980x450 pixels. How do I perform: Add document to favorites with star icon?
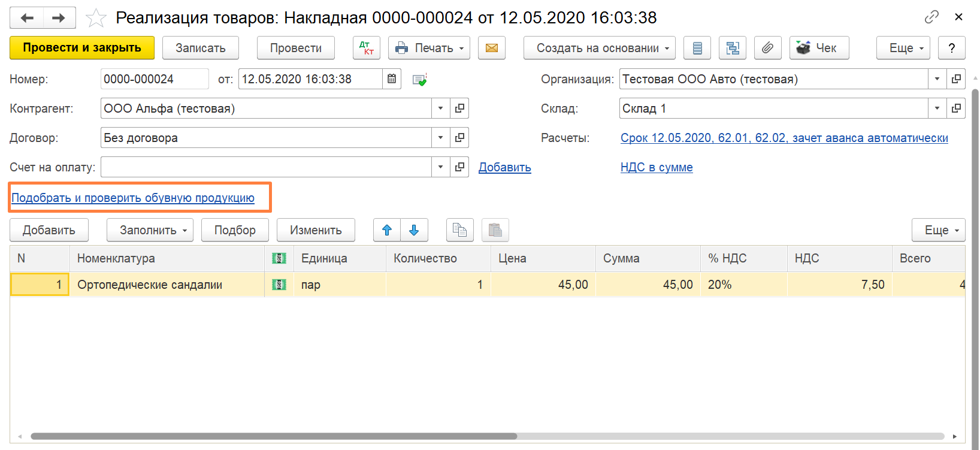coord(96,18)
